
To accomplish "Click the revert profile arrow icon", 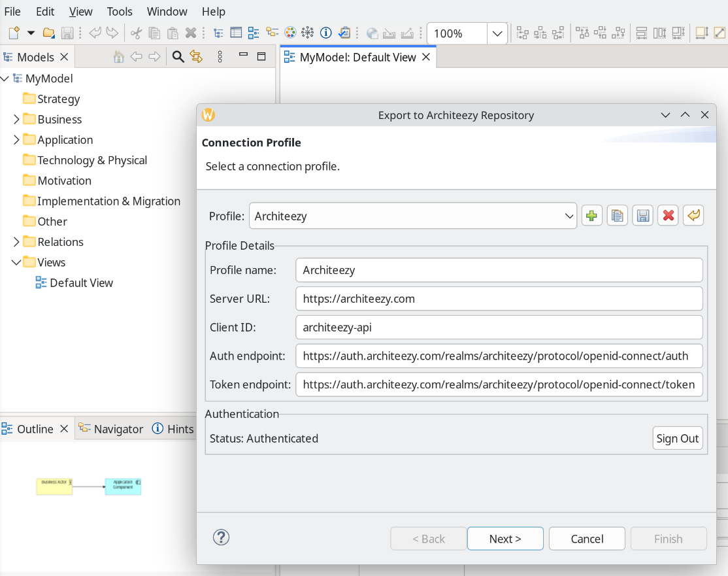I will tap(693, 216).
